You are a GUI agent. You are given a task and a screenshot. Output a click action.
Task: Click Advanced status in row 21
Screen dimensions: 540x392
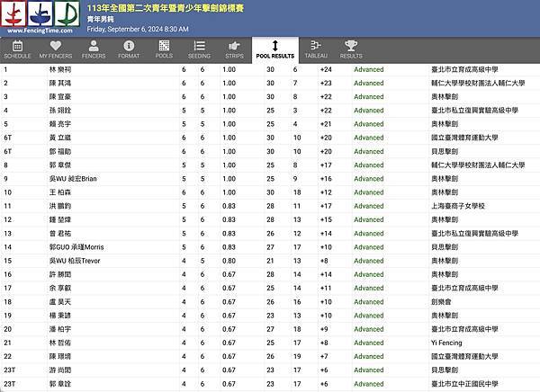pyautogui.click(x=369, y=343)
